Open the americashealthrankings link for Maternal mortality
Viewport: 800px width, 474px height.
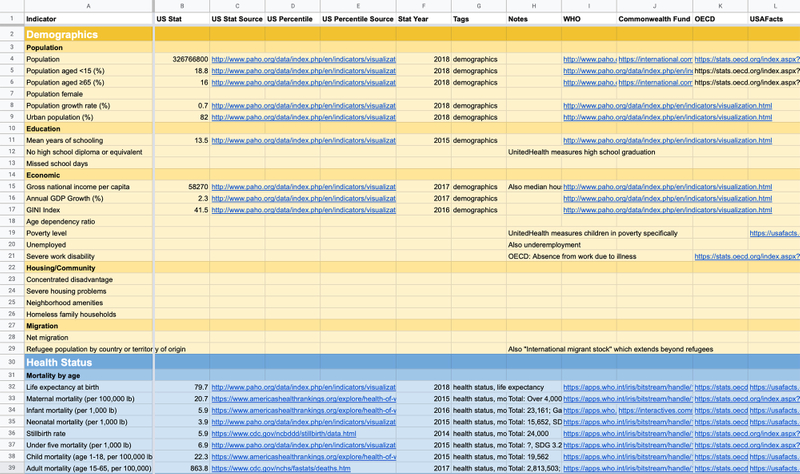304,398
